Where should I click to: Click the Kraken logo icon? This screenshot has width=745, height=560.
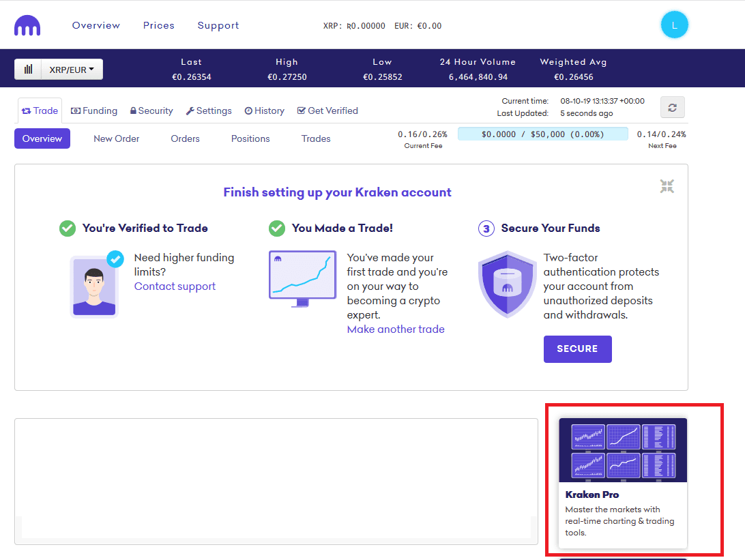click(x=27, y=26)
